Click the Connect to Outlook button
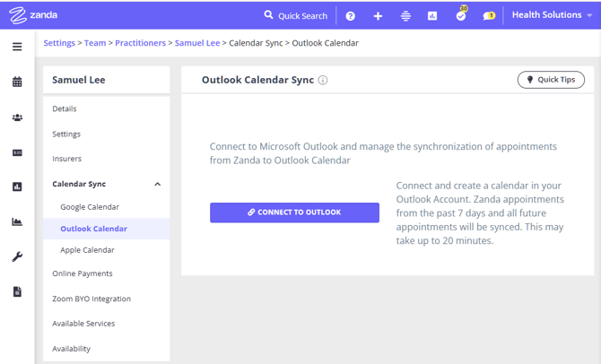This screenshot has width=601, height=364. [x=294, y=212]
